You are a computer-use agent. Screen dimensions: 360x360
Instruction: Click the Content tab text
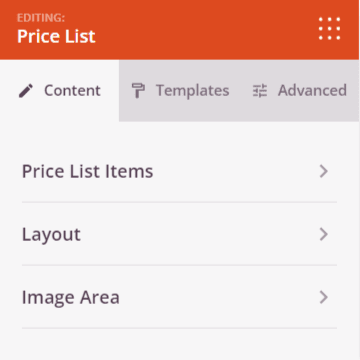[x=72, y=91]
